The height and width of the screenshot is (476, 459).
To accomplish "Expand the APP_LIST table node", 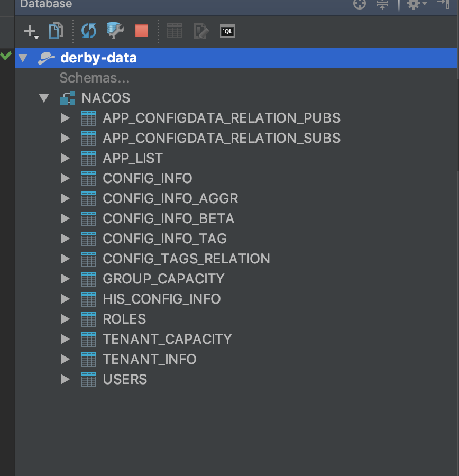I will pos(65,158).
